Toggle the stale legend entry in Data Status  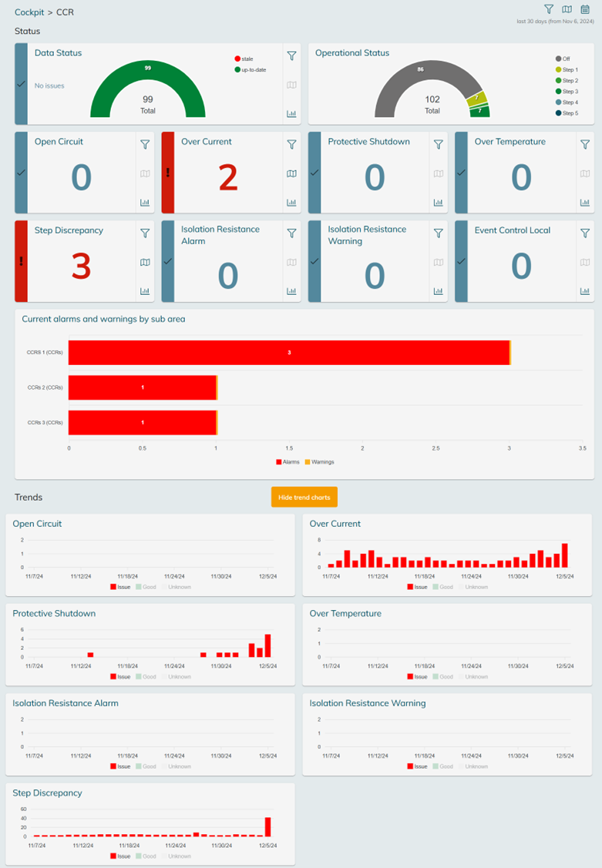click(x=243, y=59)
